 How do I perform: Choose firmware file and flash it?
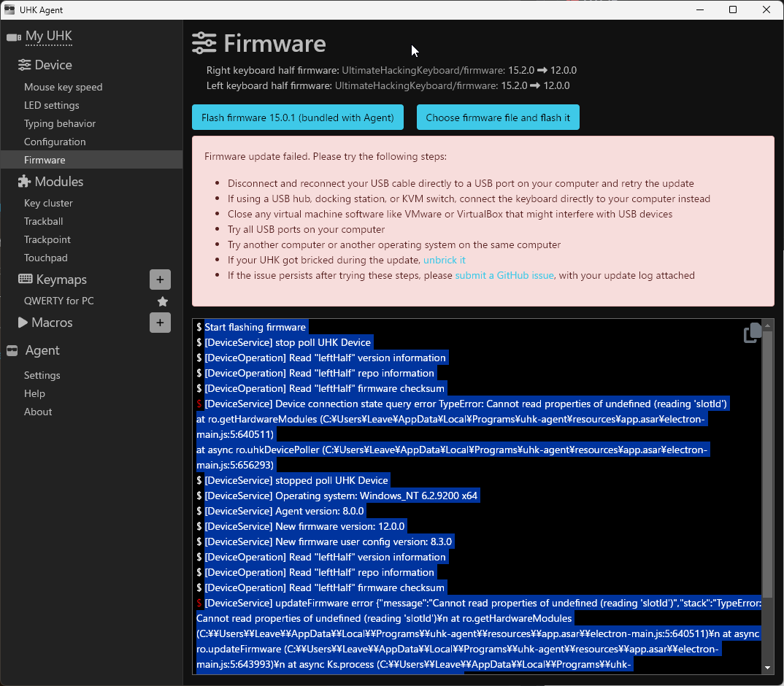(498, 117)
